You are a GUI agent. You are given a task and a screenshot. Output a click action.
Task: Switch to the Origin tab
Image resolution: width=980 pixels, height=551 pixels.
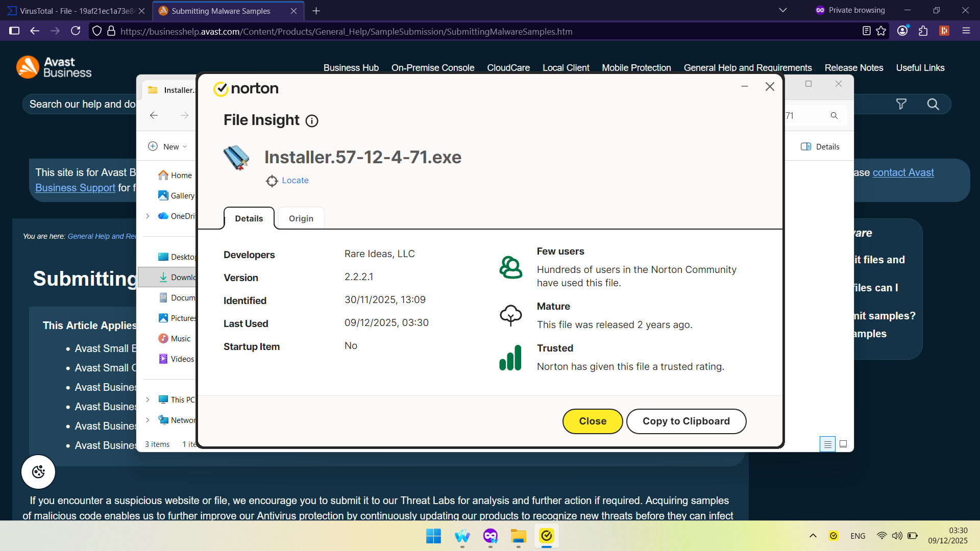tap(301, 218)
